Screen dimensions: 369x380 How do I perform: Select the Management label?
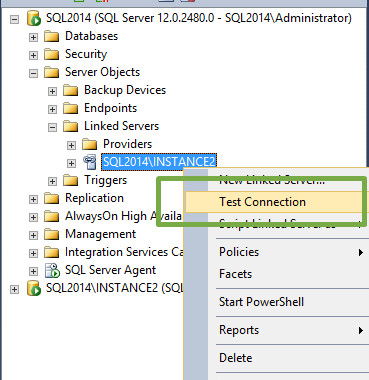[x=100, y=234]
